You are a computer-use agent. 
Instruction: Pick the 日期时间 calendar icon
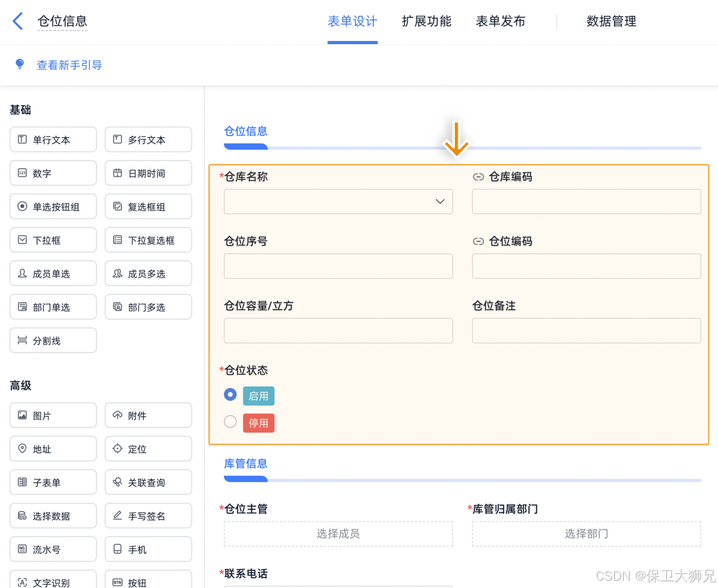point(117,173)
